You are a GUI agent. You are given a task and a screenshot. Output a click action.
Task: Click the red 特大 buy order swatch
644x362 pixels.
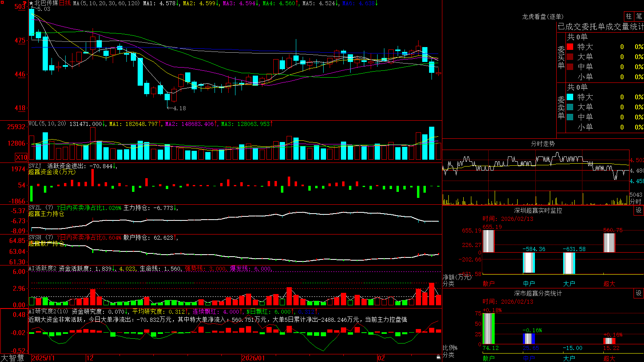coord(570,47)
